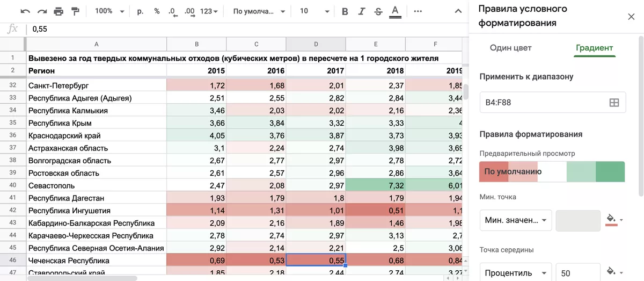Choose the minimum point fill color
Screen dimensions: 644x281
614,220
